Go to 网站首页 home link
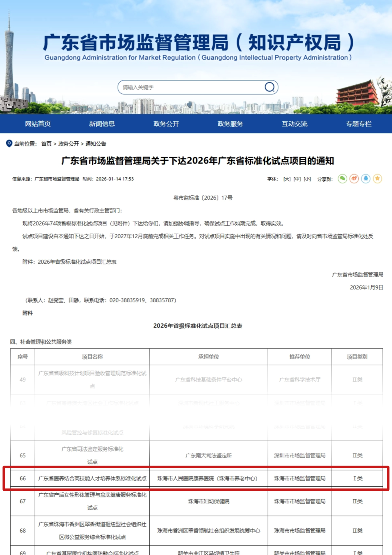Screen dimensions: 392x555 click(38, 124)
